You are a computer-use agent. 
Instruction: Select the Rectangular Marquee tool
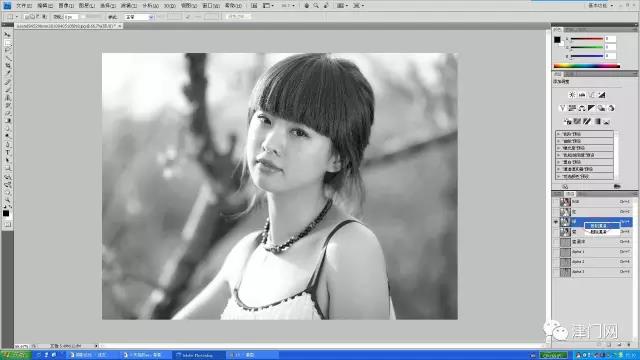7,43
